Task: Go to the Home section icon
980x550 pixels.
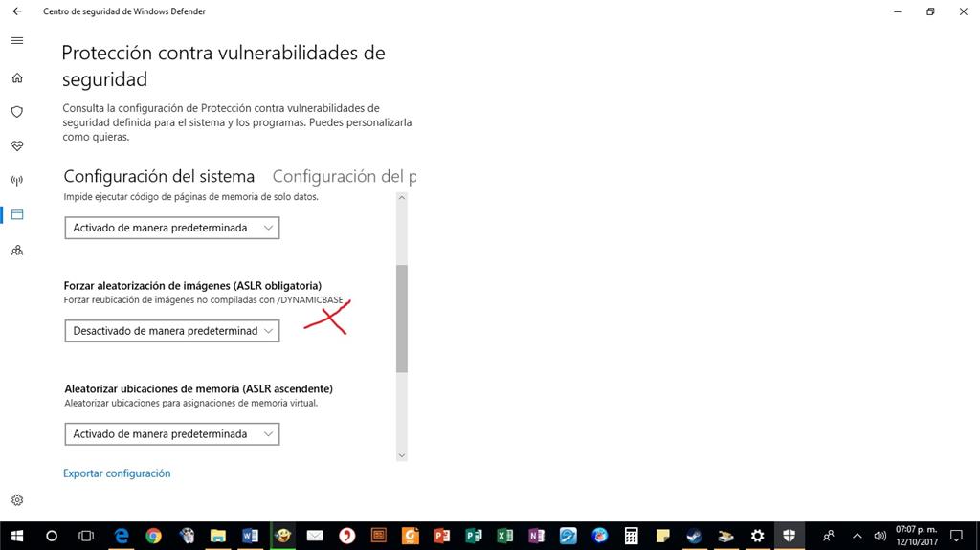Action: click(x=17, y=78)
